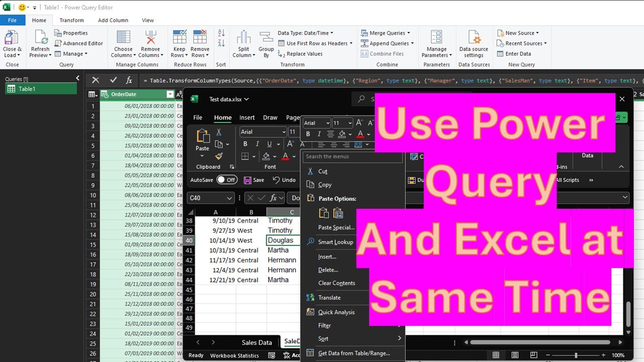Open the Advanced Editor

pyautogui.click(x=78, y=44)
